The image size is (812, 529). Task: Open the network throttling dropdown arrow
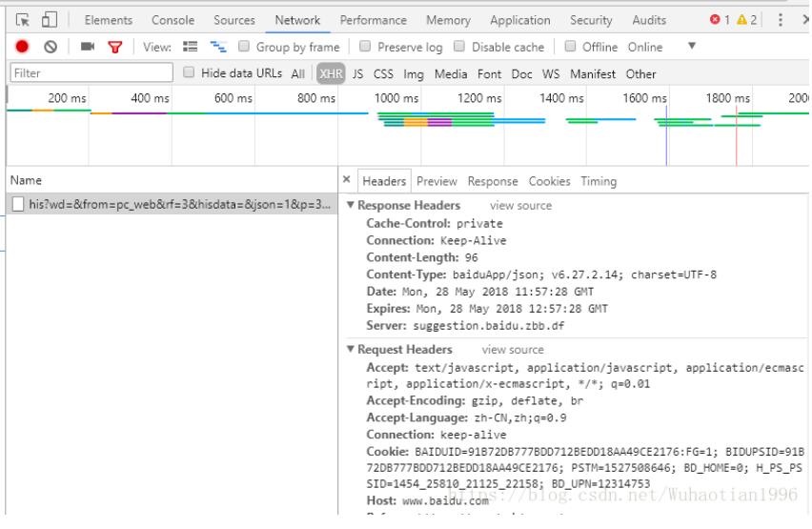[x=691, y=46]
